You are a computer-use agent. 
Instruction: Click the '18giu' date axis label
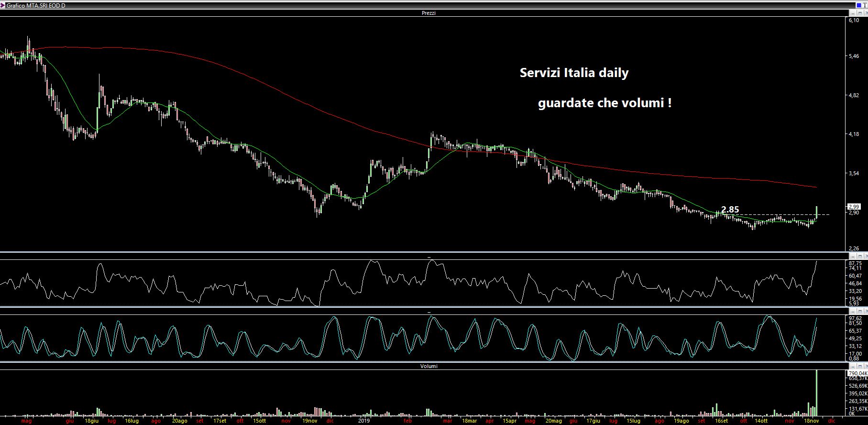click(x=92, y=421)
